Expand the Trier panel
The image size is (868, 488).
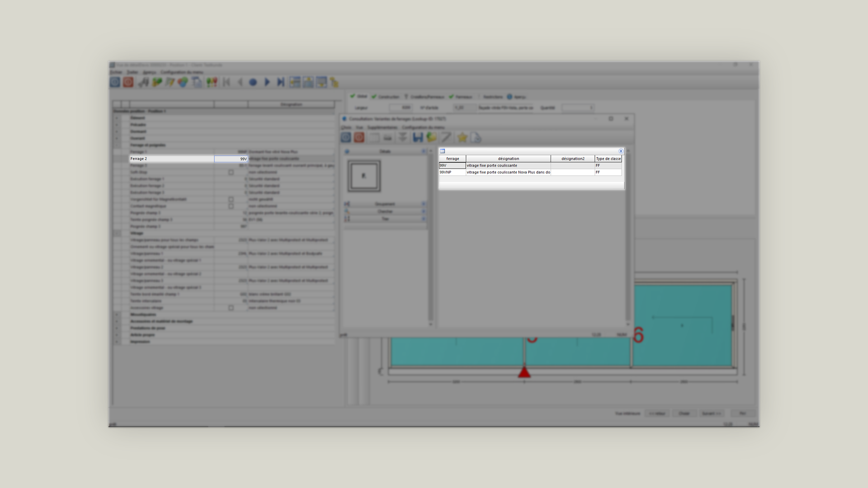(x=385, y=219)
